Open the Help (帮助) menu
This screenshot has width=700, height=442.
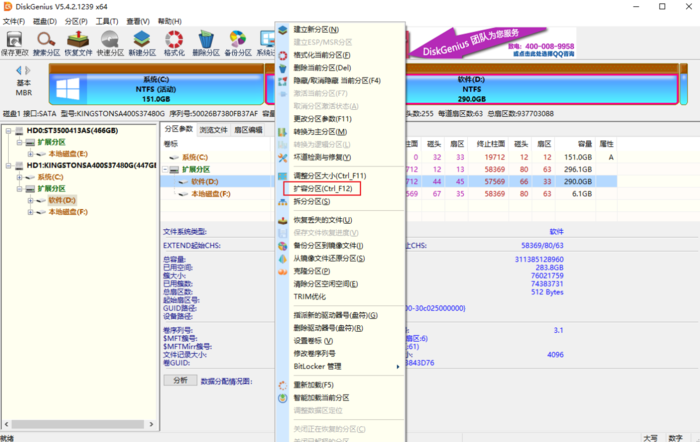tap(170, 21)
